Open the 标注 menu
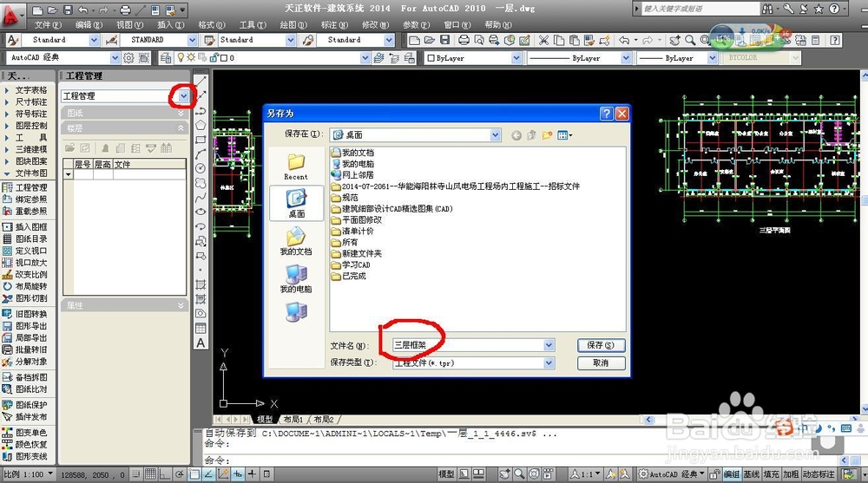The height and width of the screenshot is (483, 868). [x=334, y=25]
